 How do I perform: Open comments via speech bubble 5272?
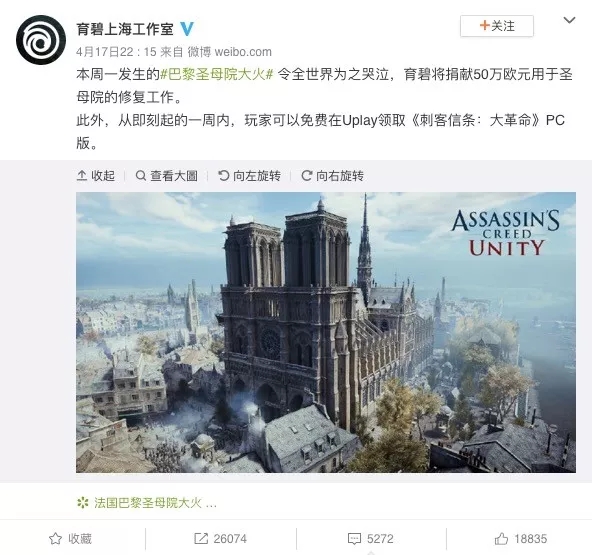point(370,539)
